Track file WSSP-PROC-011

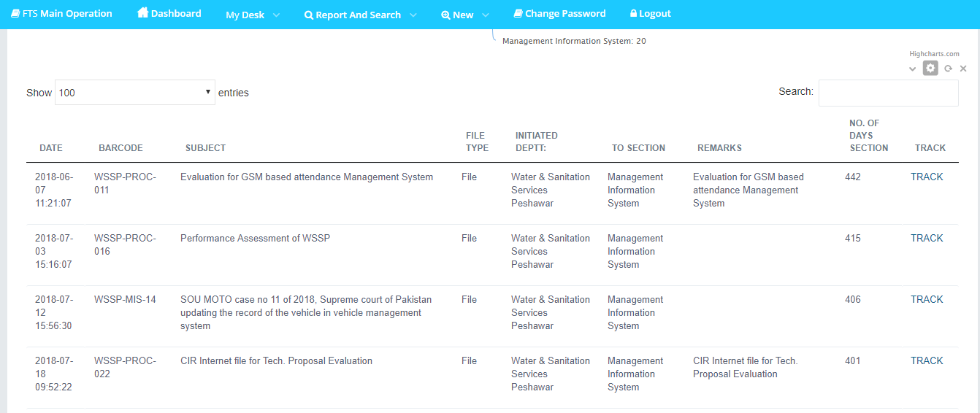coord(927,177)
